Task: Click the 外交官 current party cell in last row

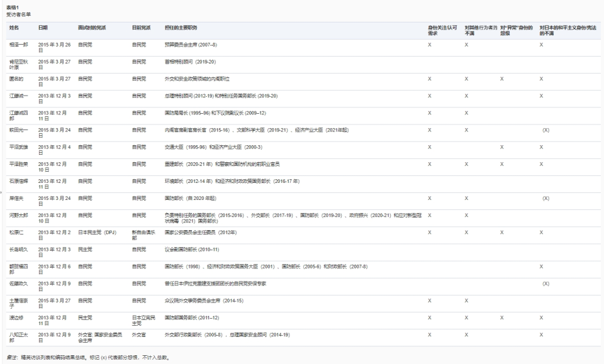Action: coord(138,334)
